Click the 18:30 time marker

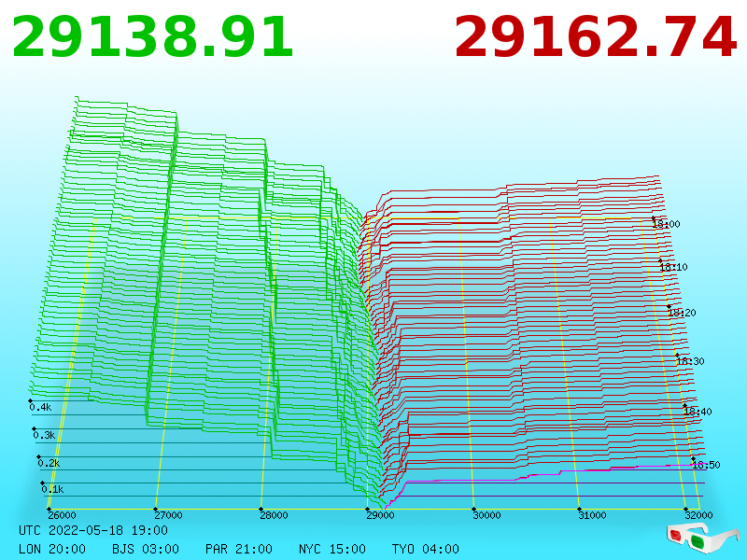coord(690,361)
